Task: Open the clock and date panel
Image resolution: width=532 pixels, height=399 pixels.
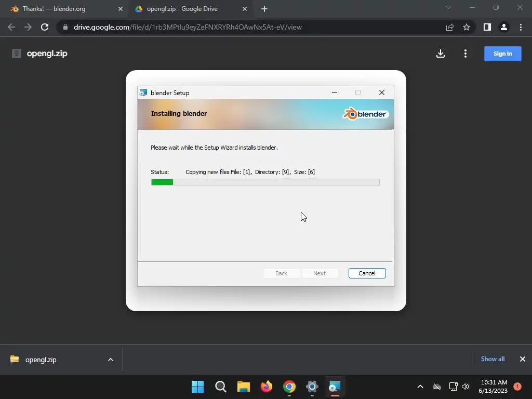Action: point(493,387)
